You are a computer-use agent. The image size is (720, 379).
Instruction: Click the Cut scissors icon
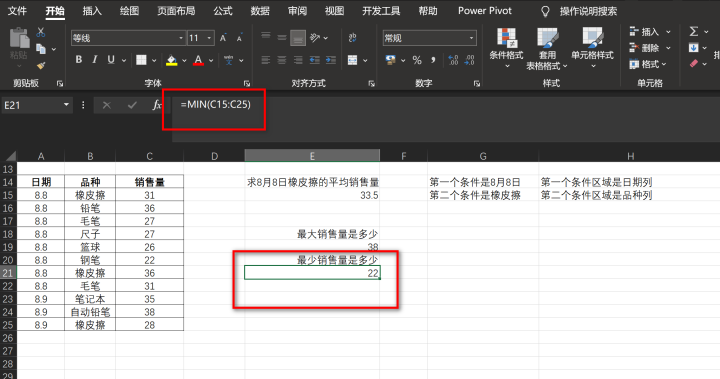pos(41,32)
